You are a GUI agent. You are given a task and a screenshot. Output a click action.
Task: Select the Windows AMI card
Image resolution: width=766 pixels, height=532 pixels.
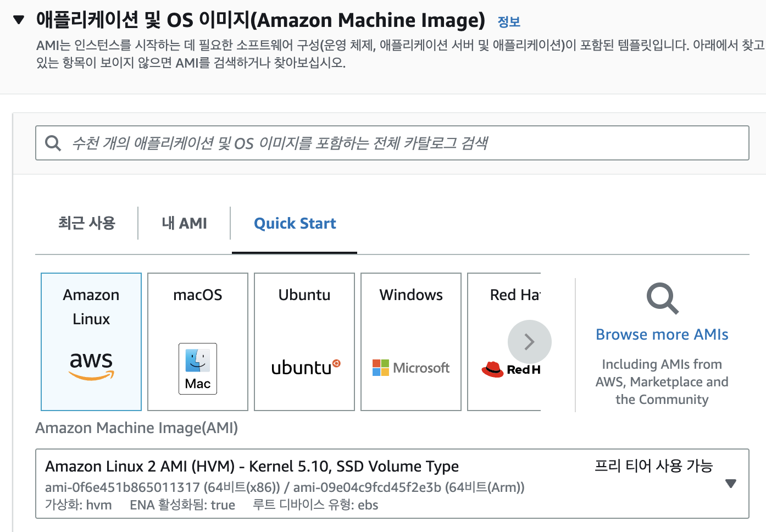pos(411,341)
